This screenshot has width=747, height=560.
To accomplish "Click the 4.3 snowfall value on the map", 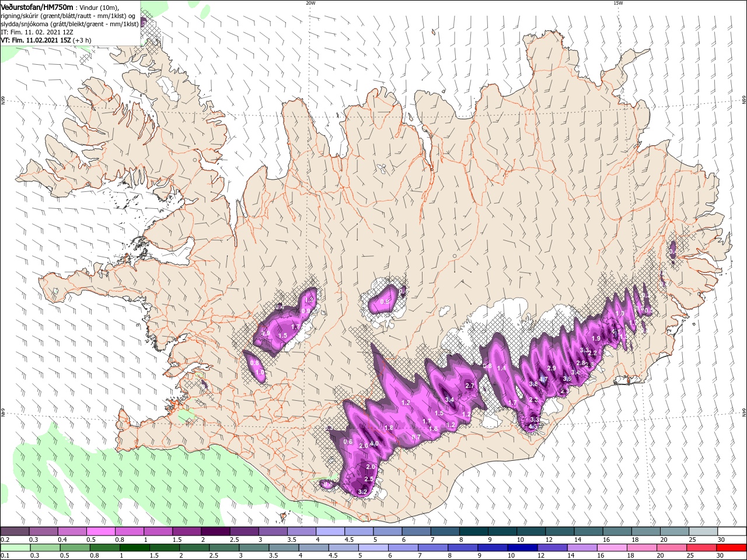I will click(532, 426).
